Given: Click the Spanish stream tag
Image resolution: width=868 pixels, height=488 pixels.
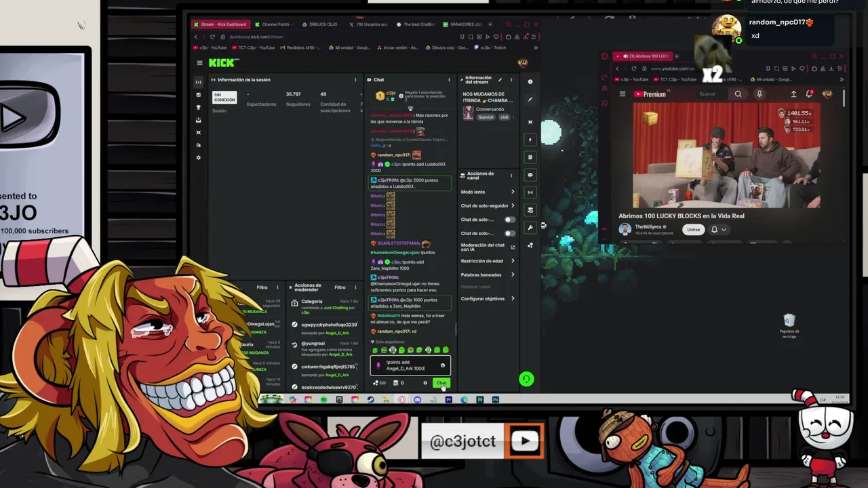Looking at the screenshot, I should [486, 117].
